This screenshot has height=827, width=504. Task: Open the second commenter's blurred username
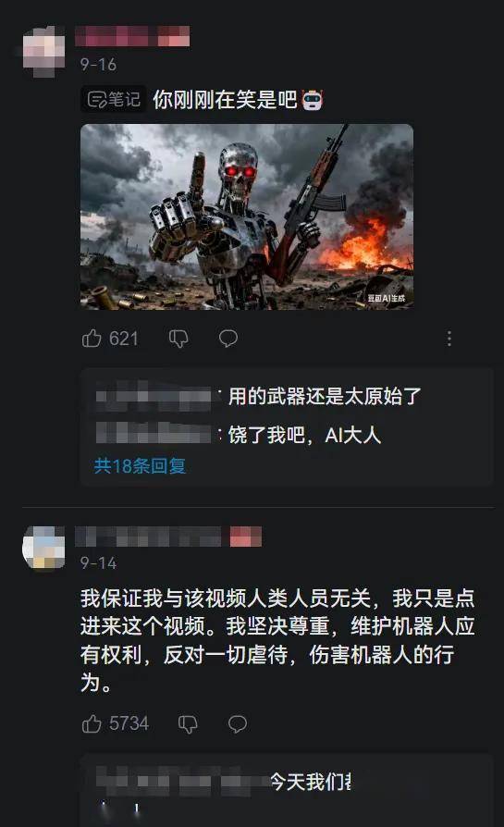pos(168,537)
